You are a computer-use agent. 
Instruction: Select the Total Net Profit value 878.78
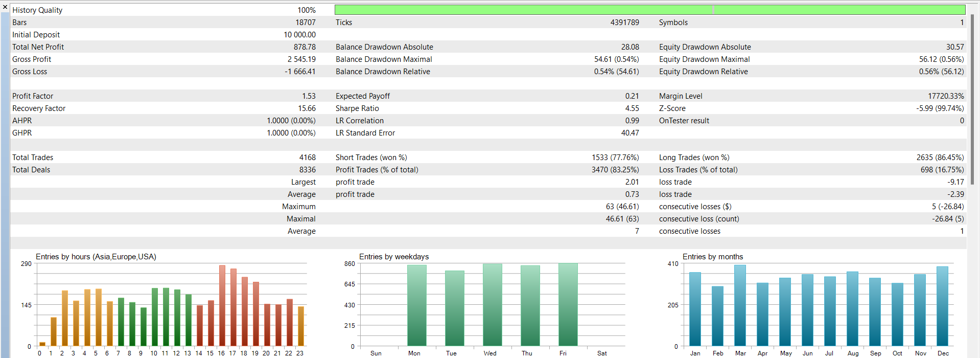click(305, 47)
